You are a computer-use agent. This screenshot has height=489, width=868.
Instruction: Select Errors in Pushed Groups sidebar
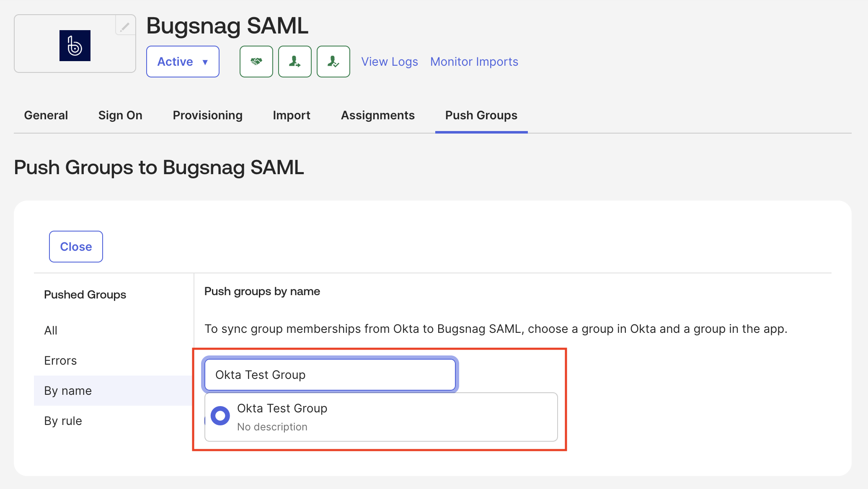click(60, 360)
